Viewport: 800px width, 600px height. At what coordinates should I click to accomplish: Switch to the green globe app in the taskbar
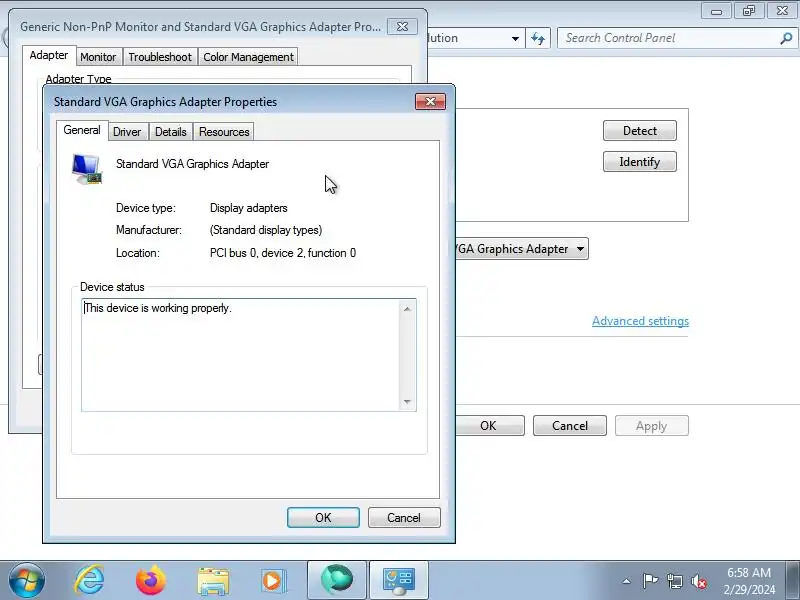(337, 581)
